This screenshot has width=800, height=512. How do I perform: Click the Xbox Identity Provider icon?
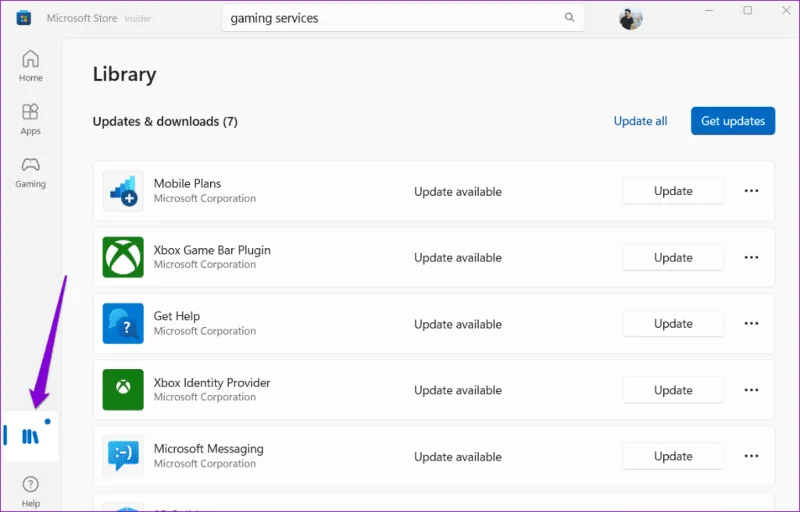(x=123, y=390)
